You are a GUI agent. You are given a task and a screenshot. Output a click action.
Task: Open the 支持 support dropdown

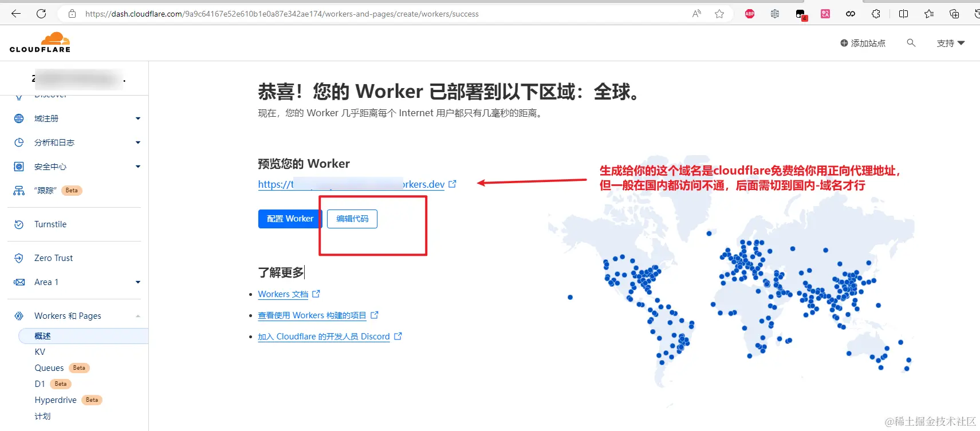(x=951, y=43)
